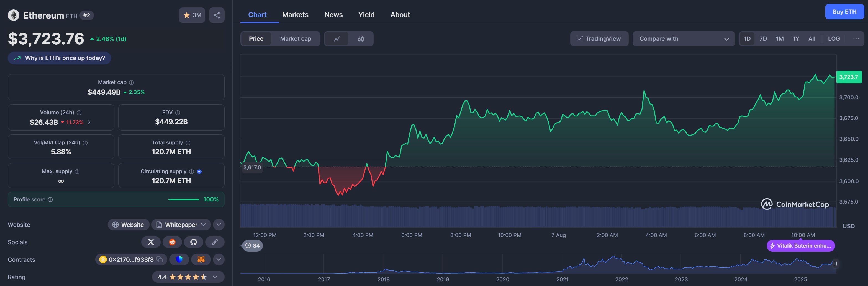Viewport: 868px width, 286px height.
Task: Click the MetaMask fox icon
Action: coord(201,259)
